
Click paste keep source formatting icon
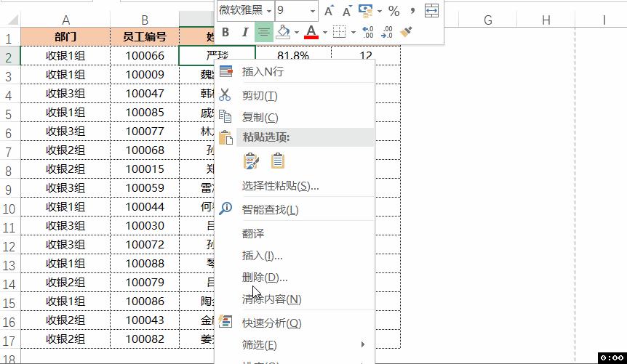(x=251, y=161)
